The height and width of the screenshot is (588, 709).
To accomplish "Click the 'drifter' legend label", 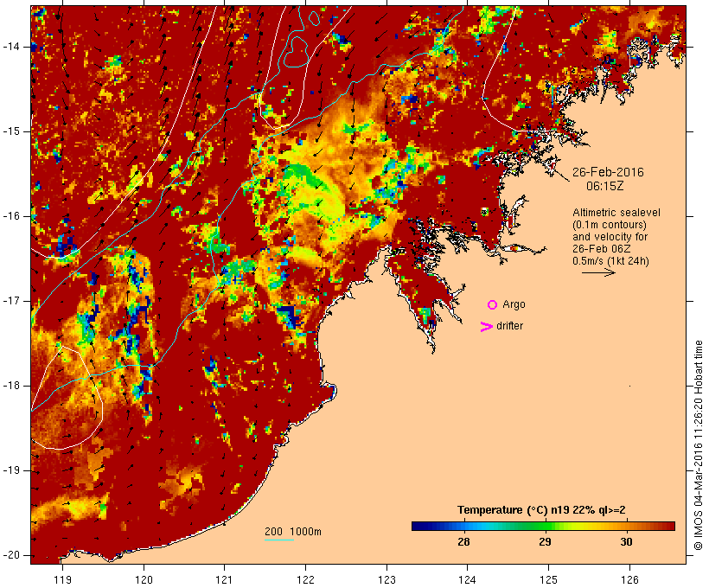I will coord(509,326).
